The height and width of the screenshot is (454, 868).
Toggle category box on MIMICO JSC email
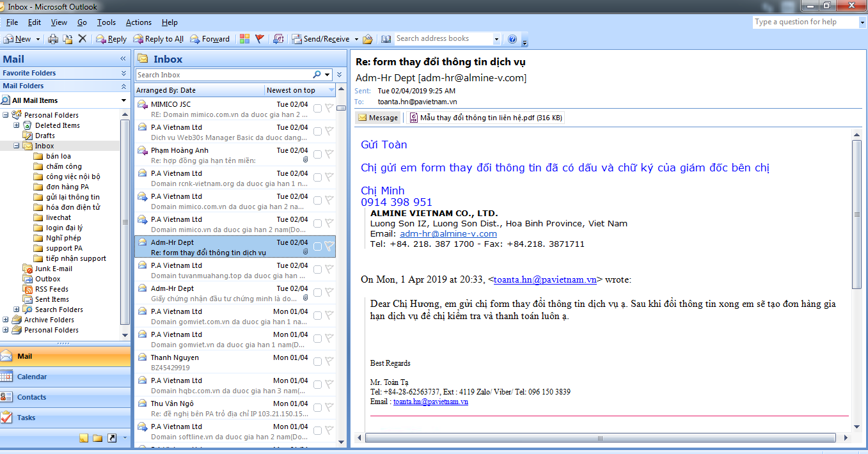coord(317,109)
